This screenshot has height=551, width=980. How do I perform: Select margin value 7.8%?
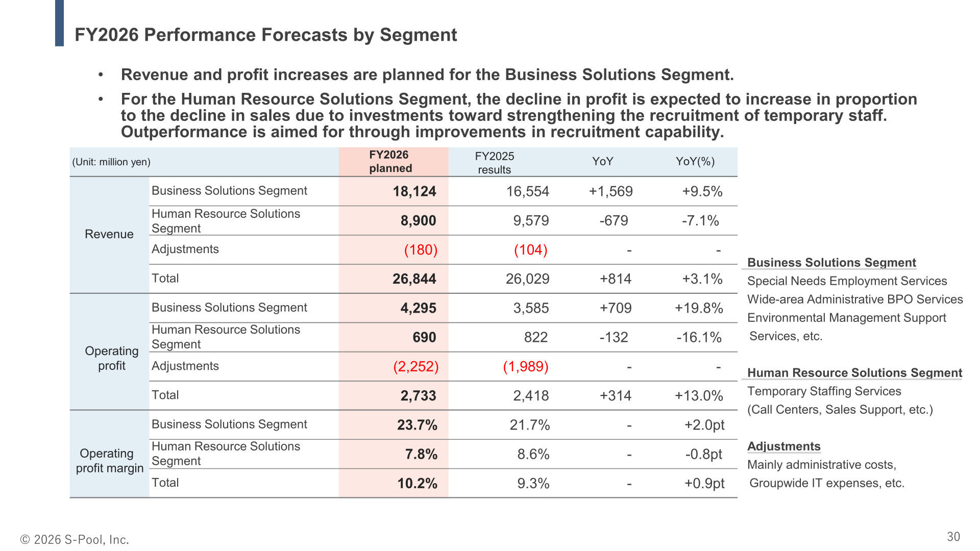421,454
